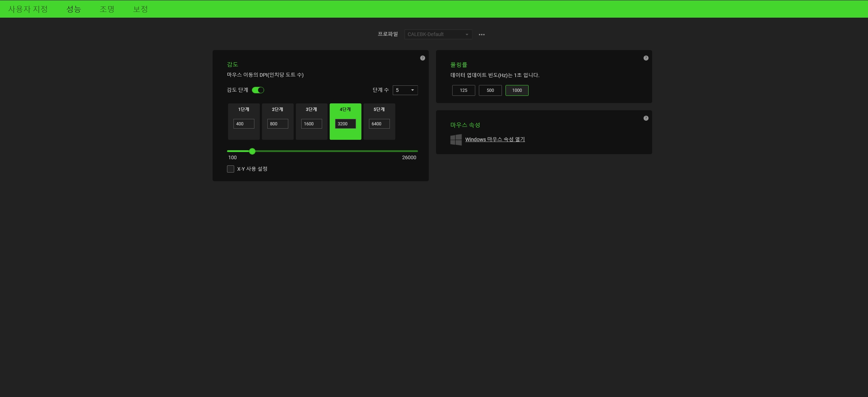Open the stage count dropdown showing 5

coord(405,90)
